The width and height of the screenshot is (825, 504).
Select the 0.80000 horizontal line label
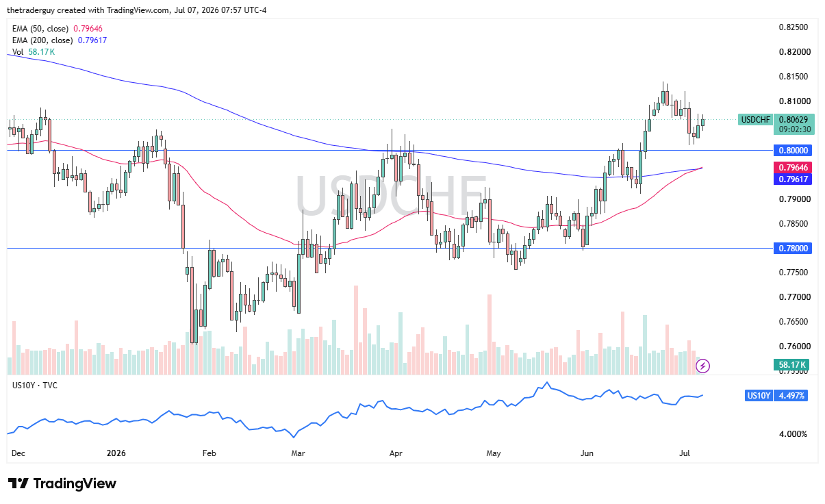point(793,150)
